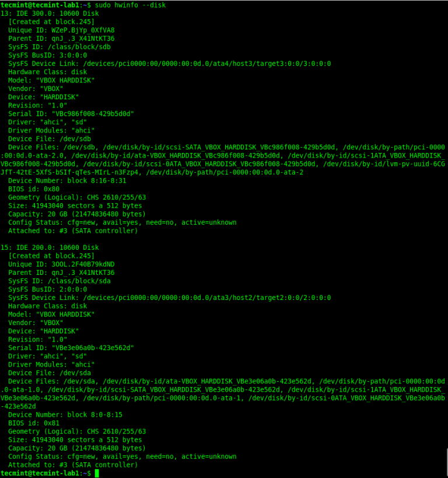448x478 pixels.
Task: Click the Serial ID VBc986f008-429b5d0d value
Action: click(x=93, y=114)
